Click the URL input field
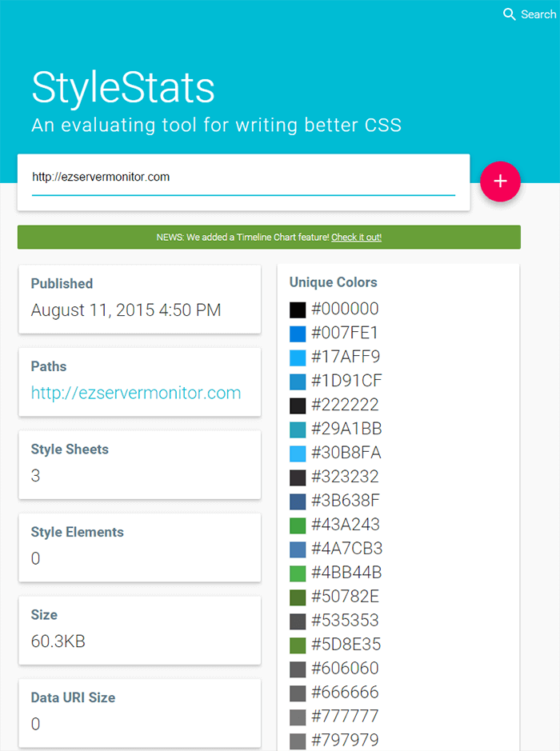 [x=243, y=178]
